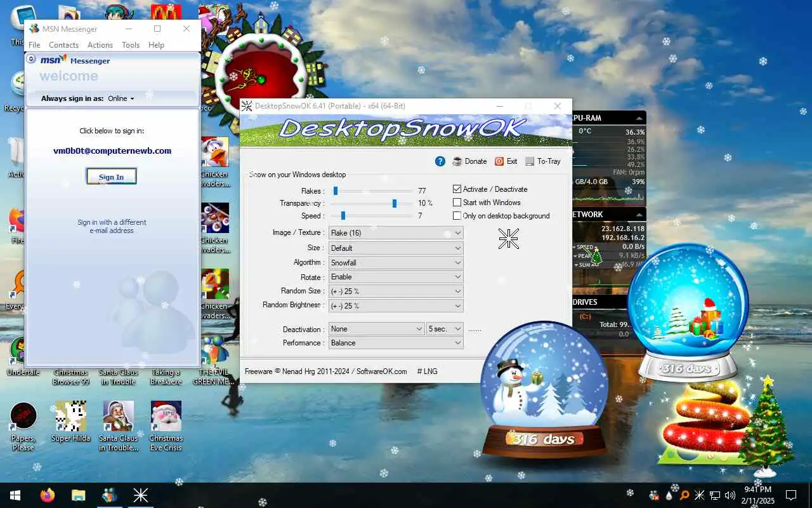Screen dimensions: 812x508
Task: Click the vm0b0t@computernewb.com account text
Action: (112, 151)
